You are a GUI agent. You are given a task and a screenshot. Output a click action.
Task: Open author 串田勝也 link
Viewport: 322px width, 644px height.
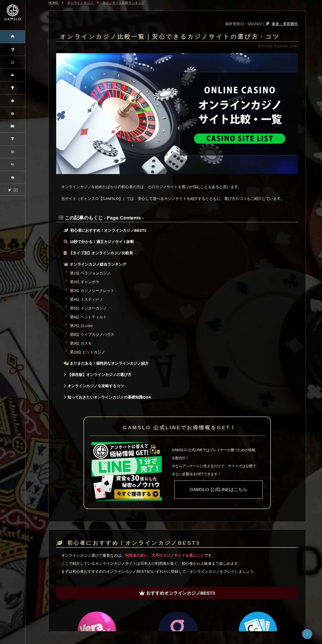click(285, 24)
